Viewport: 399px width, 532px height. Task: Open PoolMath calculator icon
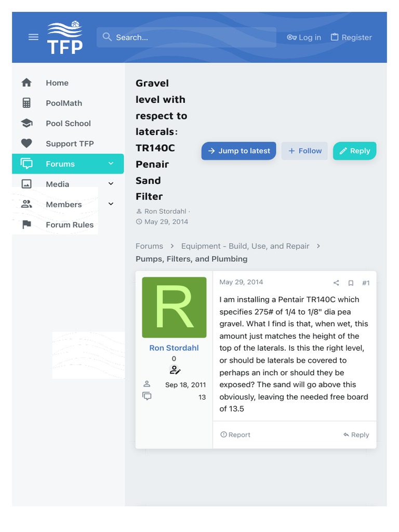[x=26, y=103]
